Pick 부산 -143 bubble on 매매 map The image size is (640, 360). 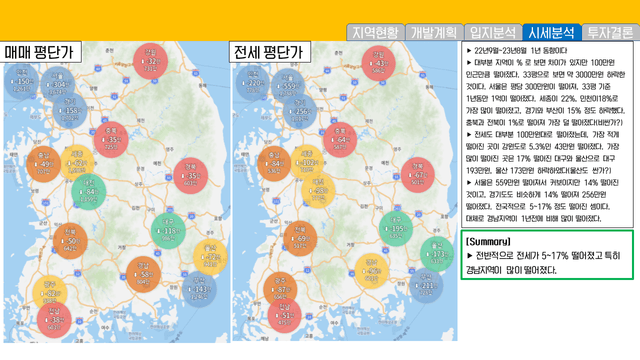click(x=199, y=289)
